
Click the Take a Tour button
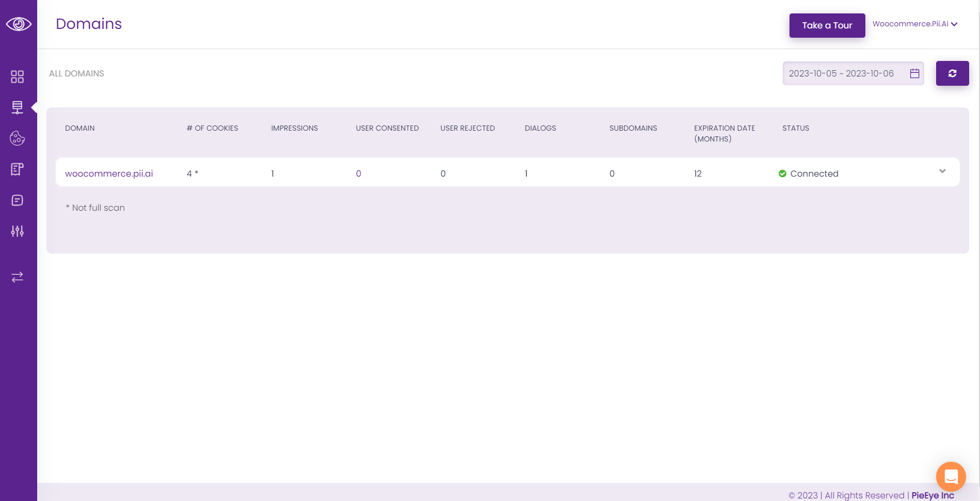click(827, 25)
